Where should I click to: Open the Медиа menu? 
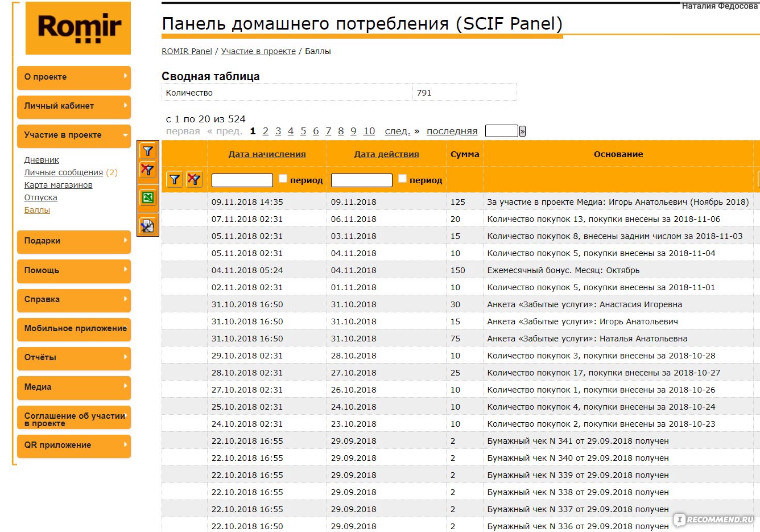[74, 387]
